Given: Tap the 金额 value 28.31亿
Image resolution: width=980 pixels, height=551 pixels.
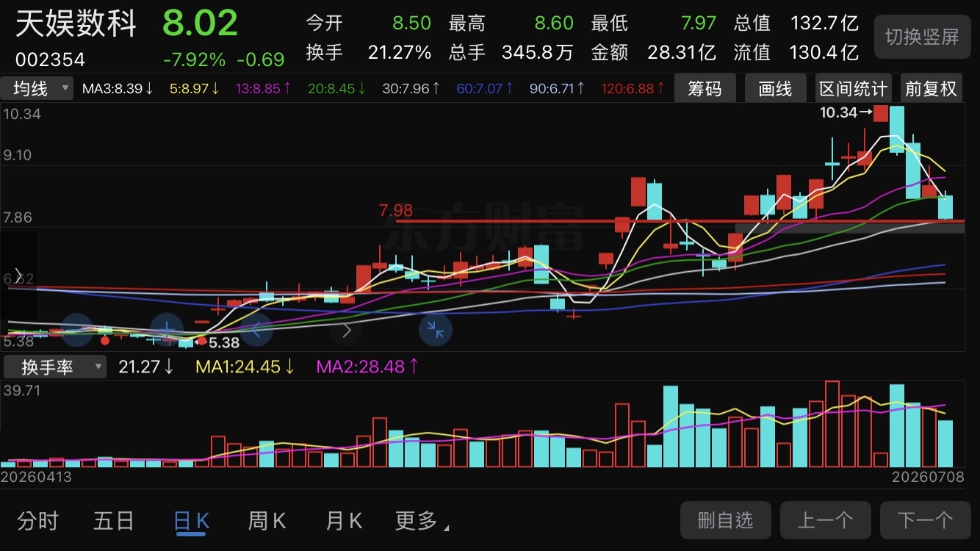Looking at the screenshot, I should point(682,52).
